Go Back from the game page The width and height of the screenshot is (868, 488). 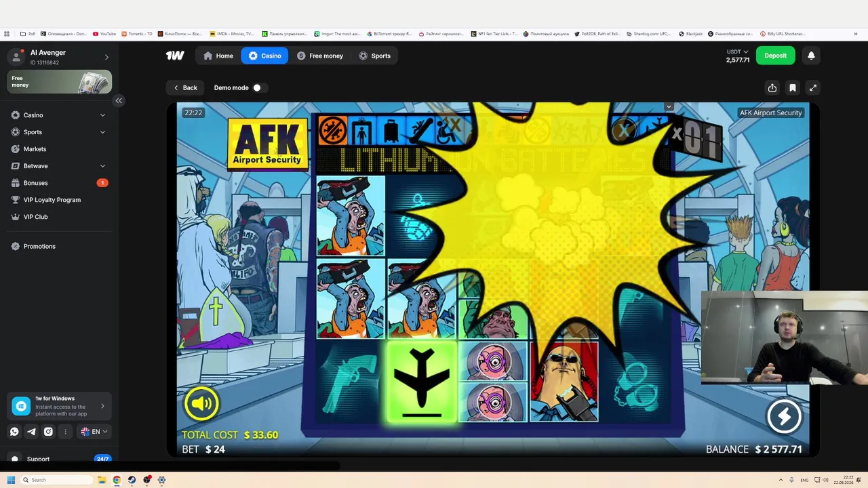click(184, 87)
